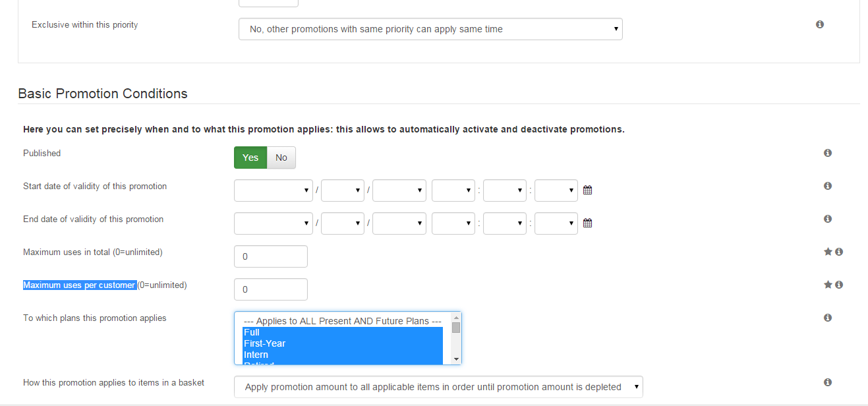The image size is (868, 406).
Task: Open Exclusive within this priority dropdown
Action: 430,29
